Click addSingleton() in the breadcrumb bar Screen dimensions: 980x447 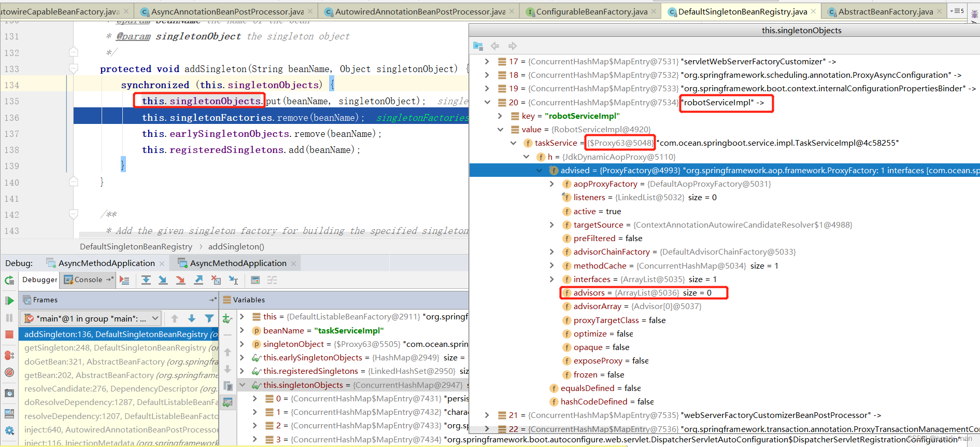[x=236, y=247]
